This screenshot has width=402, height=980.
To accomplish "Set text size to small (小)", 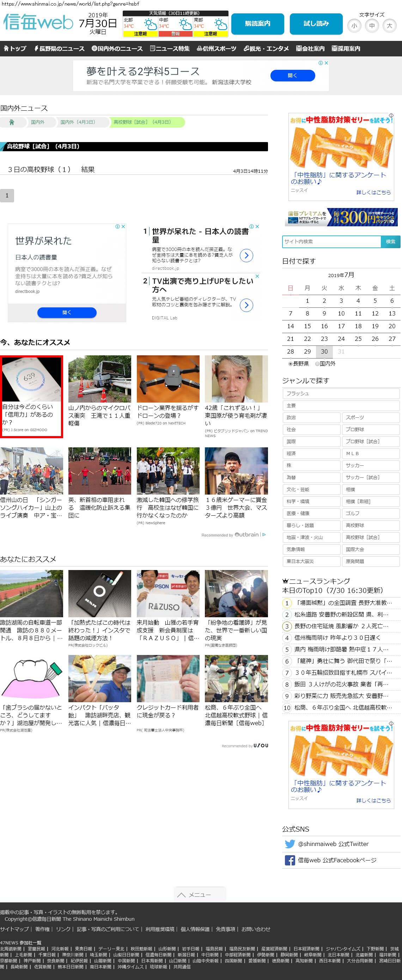I will coord(354,26).
